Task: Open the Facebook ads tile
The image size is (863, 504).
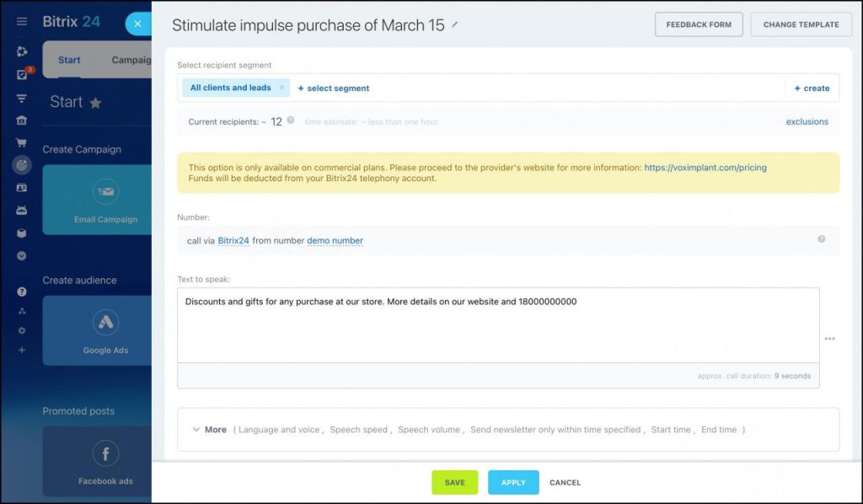Action: click(x=97, y=462)
